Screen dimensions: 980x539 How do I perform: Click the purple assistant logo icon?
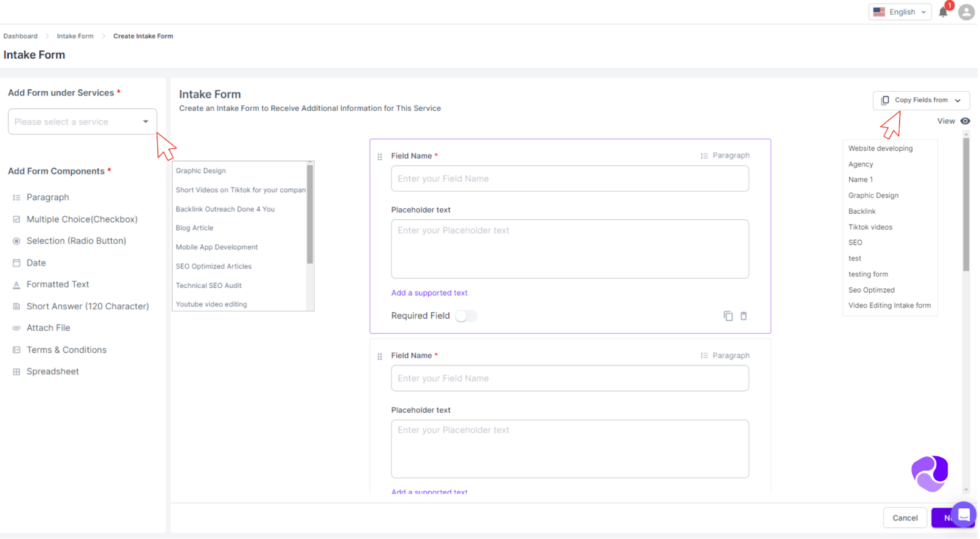pyautogui.click(x=930, y=473)
